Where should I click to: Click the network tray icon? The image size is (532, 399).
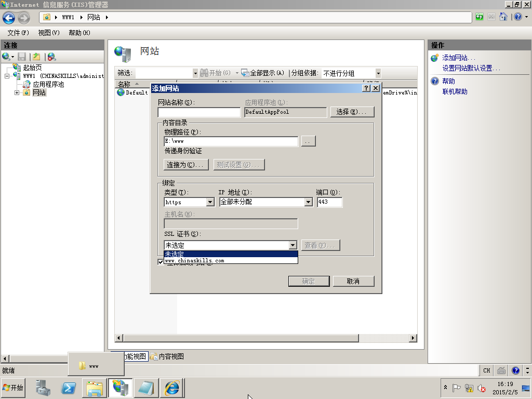click(469, 388)
